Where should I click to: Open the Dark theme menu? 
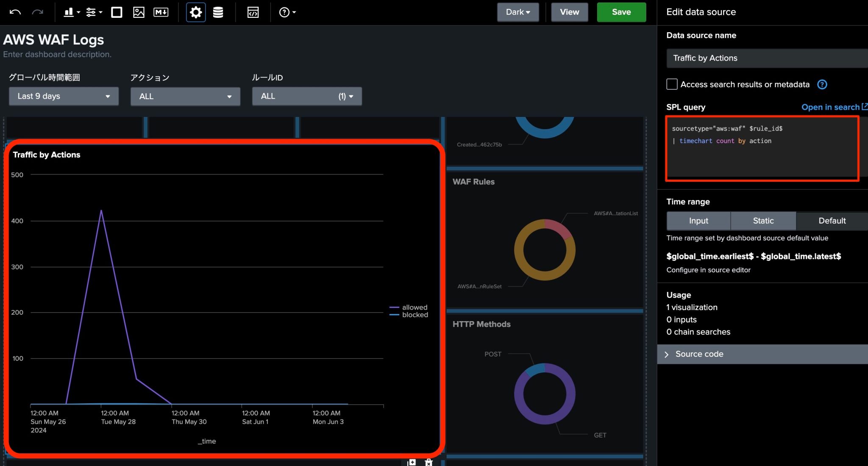point(517,12)
